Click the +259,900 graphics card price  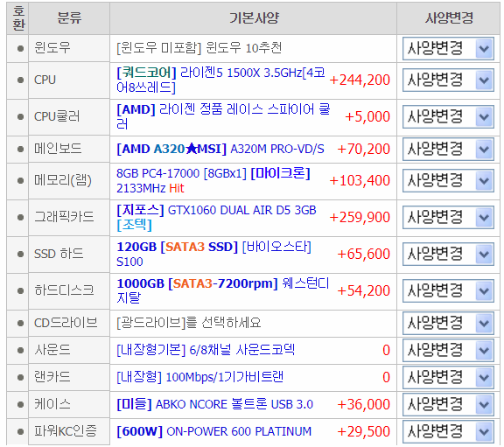[x=360, y=218]
